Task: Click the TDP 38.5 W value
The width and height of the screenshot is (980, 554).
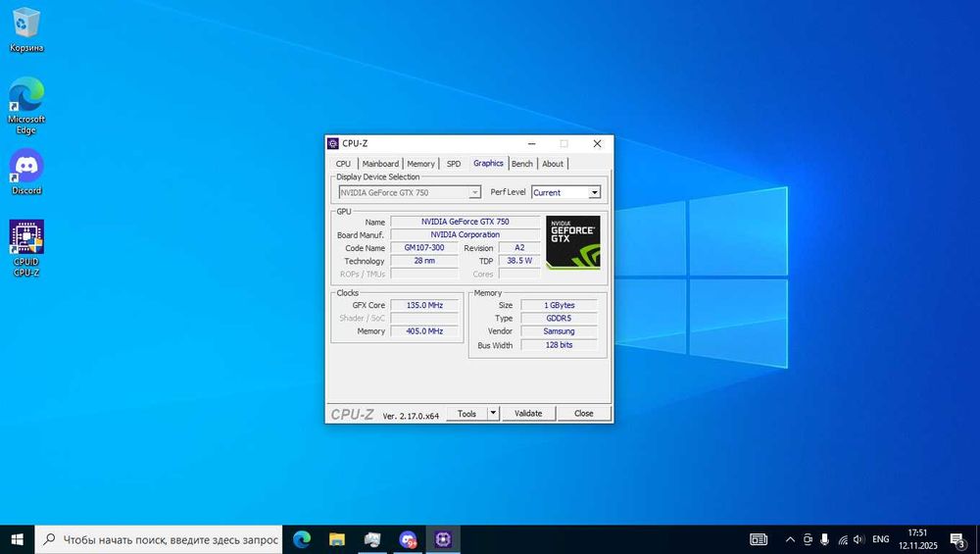Action: 519,261
